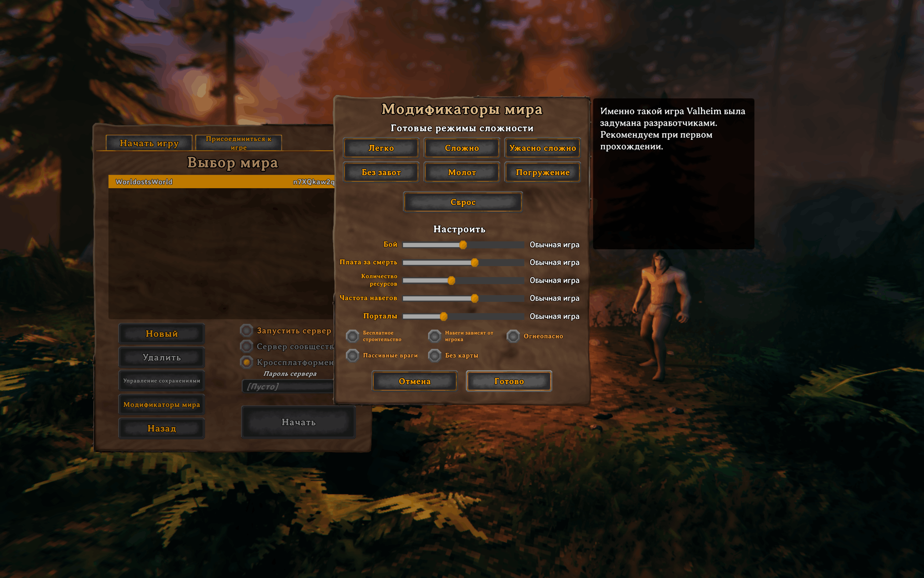Adjust the Бой combat slider
Screen dimensions: 924x578
point(463,245)
